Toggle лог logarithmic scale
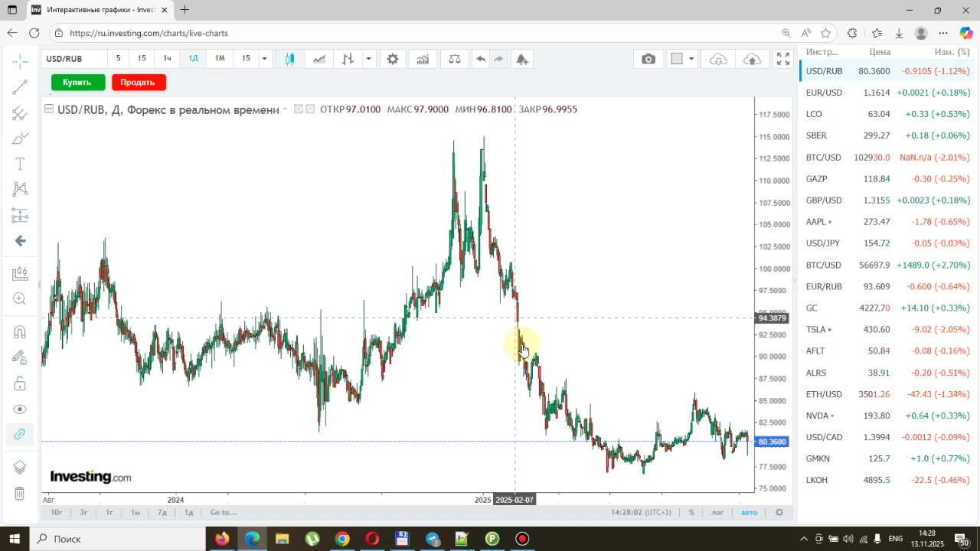 coord(717,512)
